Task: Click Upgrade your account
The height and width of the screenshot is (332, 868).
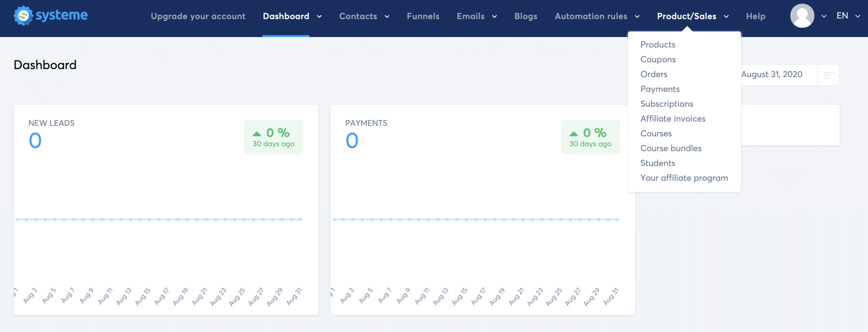Action: click(198, 16)
